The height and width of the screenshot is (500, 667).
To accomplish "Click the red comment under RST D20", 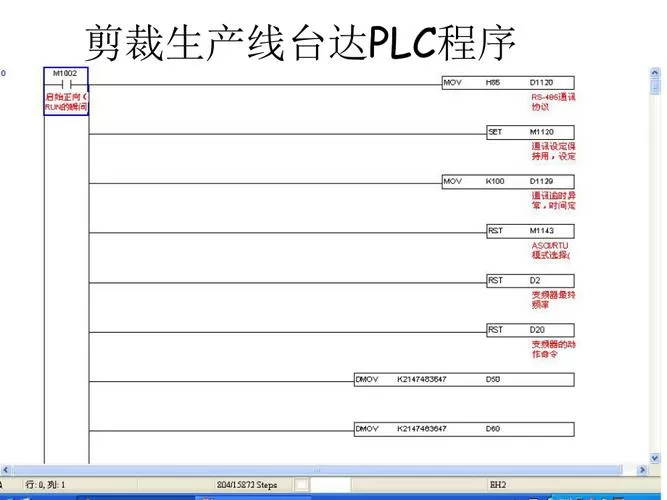I will pos(553,349).
